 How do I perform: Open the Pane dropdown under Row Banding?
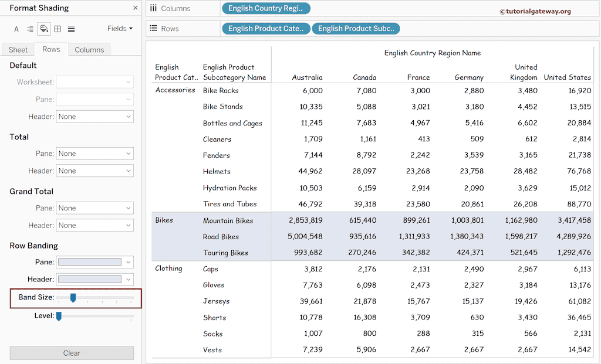[94, 262]
